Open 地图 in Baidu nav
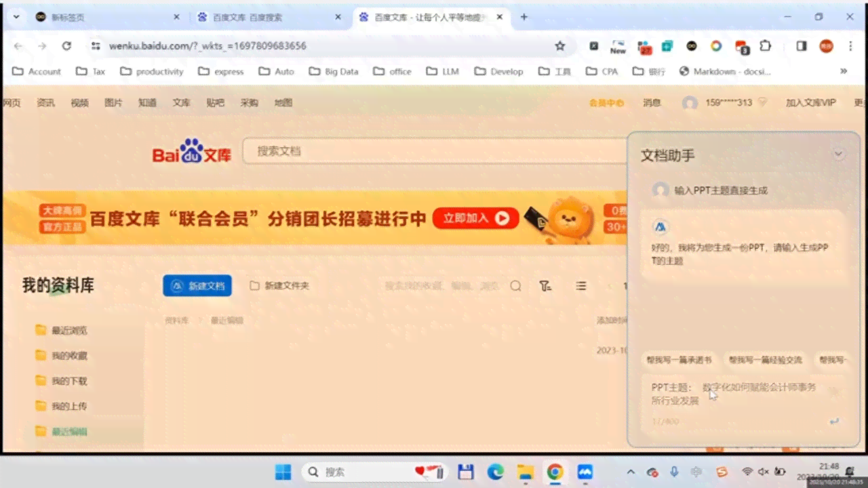868x488 pixels. (283, 103)
